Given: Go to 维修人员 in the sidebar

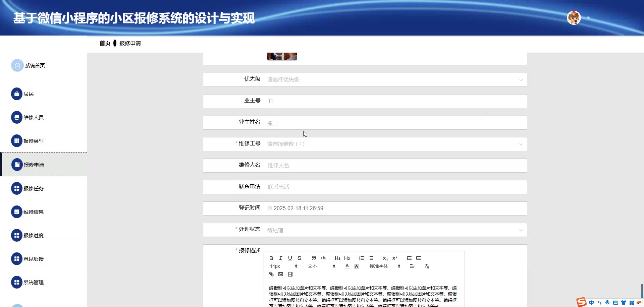Looking at the screenshot, I should [33, 117].
